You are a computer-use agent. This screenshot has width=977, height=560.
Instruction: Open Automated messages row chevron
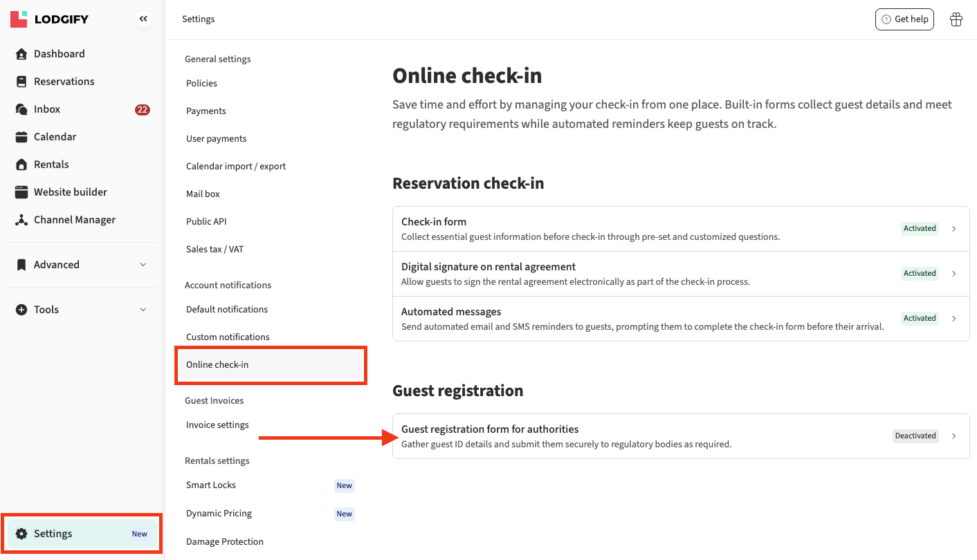pyautogui.click(x=953, y=319)
